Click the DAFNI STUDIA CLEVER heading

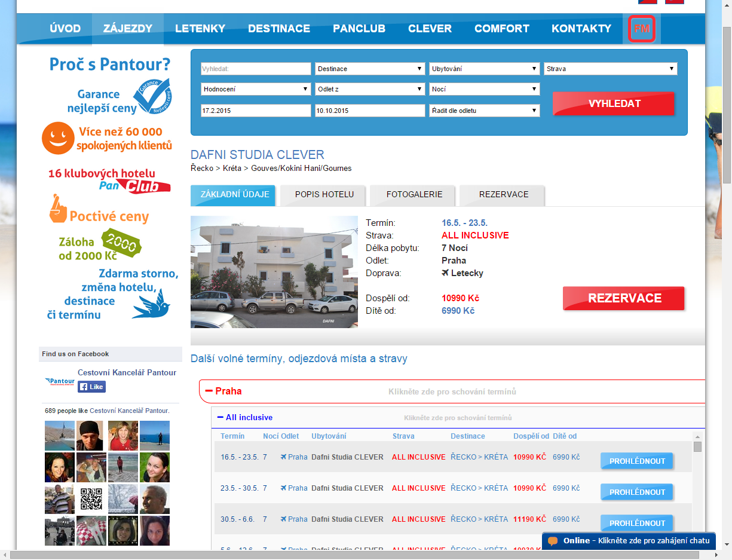click(x=258, y=155)
